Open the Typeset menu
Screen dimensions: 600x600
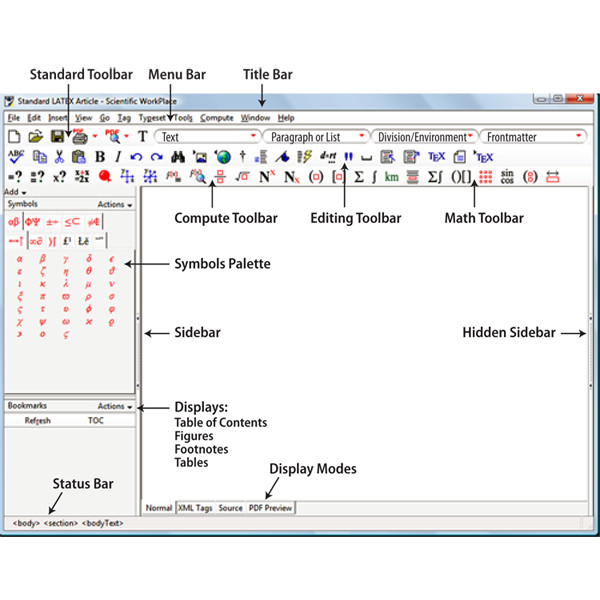153,117
